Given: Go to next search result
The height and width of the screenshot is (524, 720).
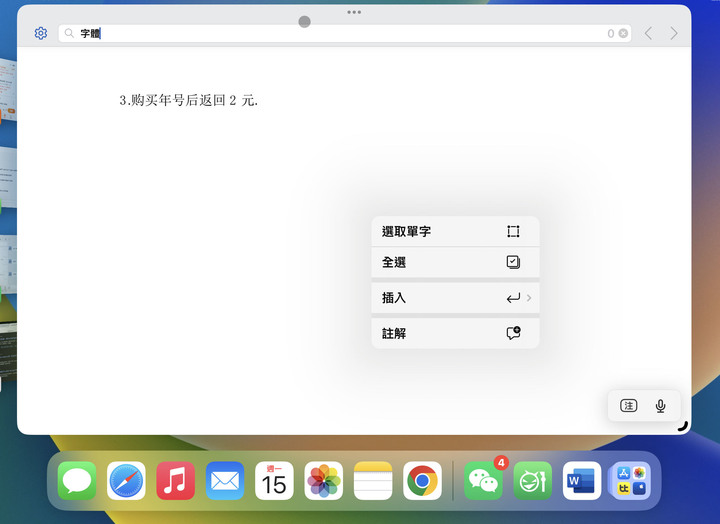Looking at the screenshot, I should tap(674, 33).
